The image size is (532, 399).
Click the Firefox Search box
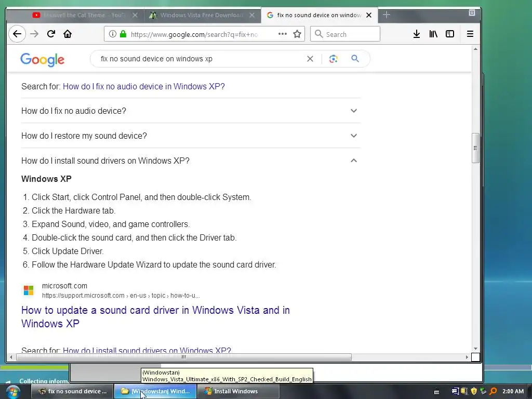click(345, 34)
